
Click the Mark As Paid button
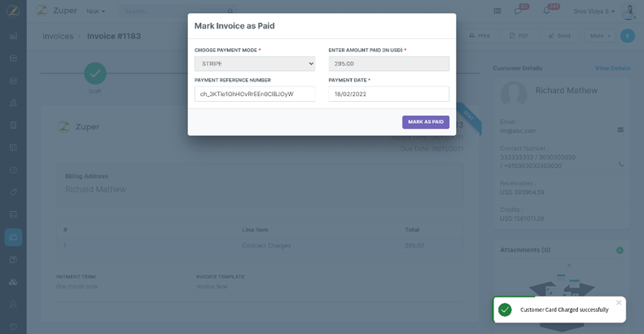click(425, 122)
